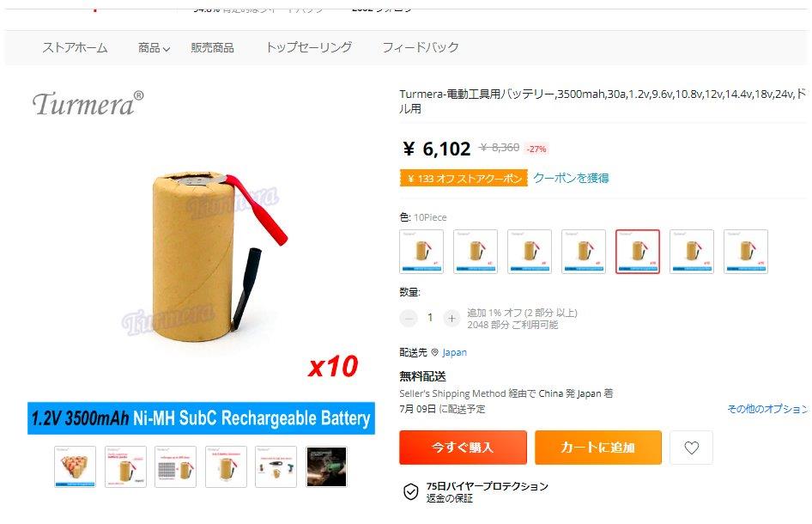Select the currently highlighted 10Piece variant
The width and height of the screenshot is (812, 524).
[x=638, y=252]
